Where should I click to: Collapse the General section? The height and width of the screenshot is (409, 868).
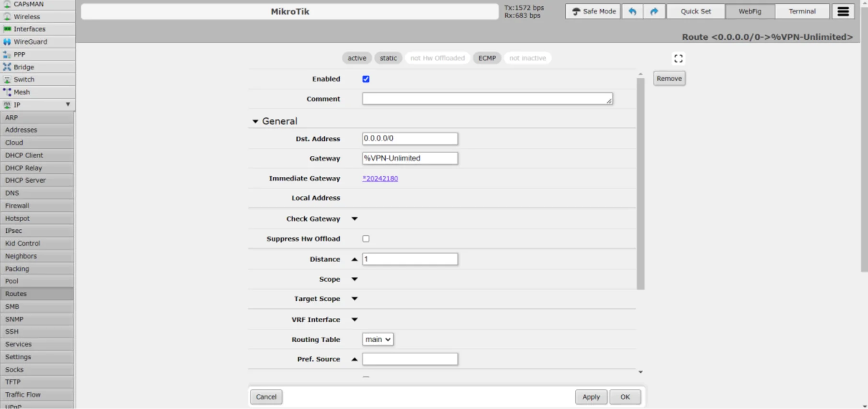click(x=255, y=121)
